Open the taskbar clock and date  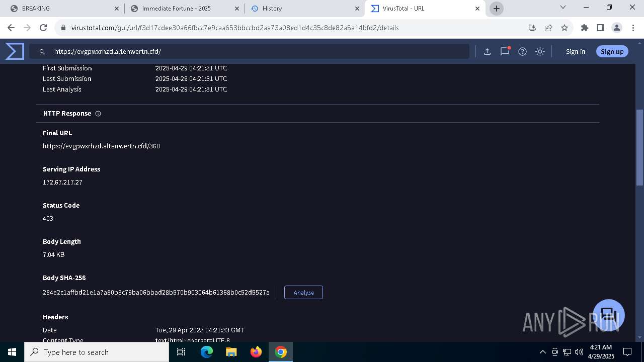point(601,352)
